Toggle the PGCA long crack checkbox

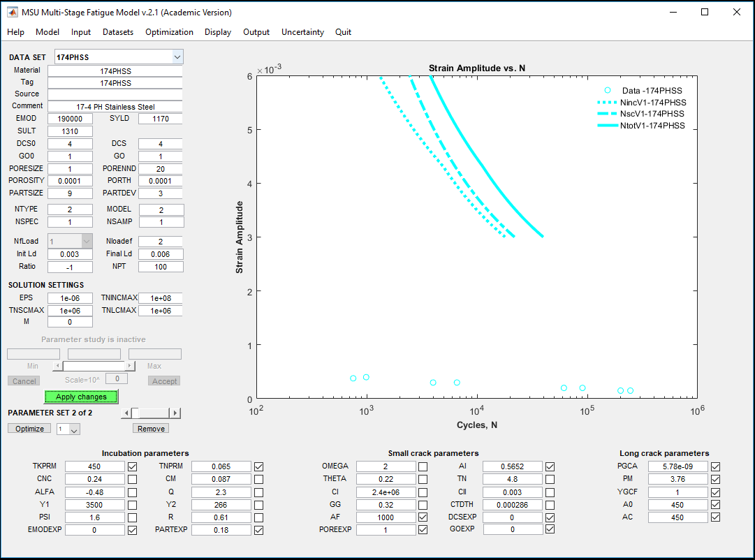tap(715, 466)
